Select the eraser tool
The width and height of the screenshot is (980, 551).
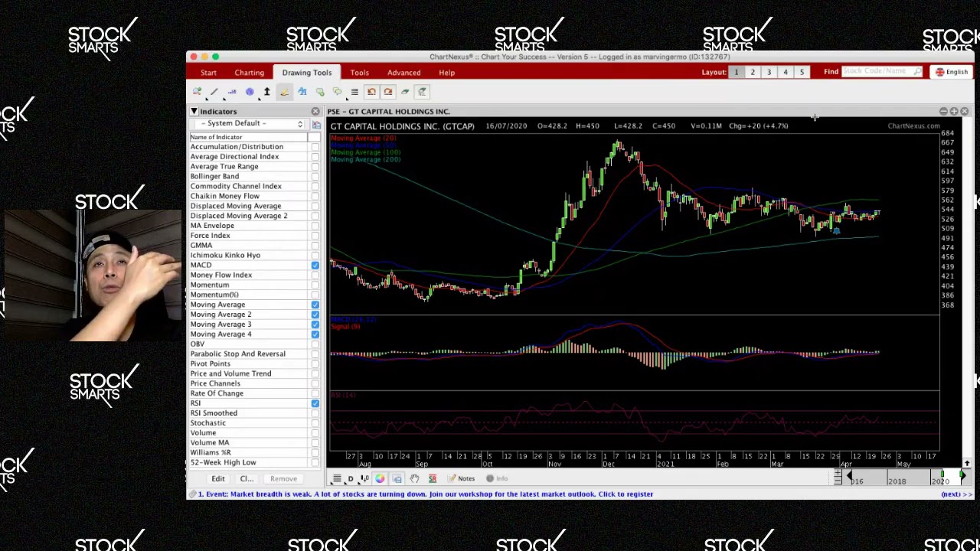click(405, 92)
